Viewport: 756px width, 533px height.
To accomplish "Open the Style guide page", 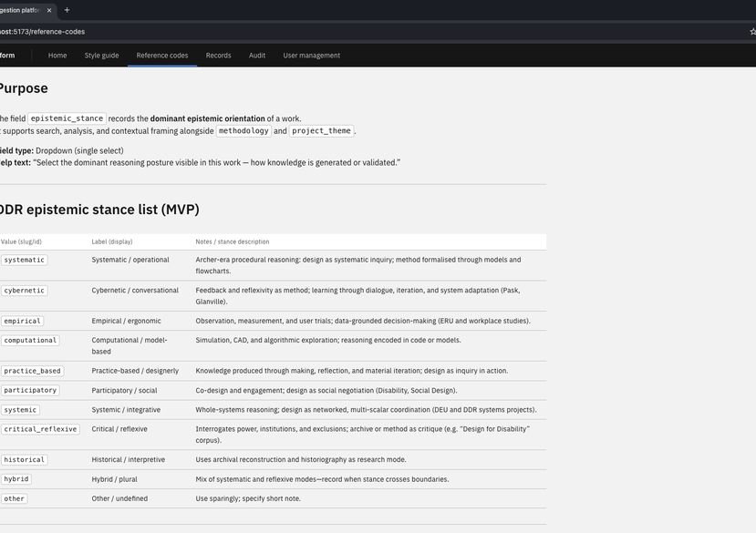I will coord(101,55).
